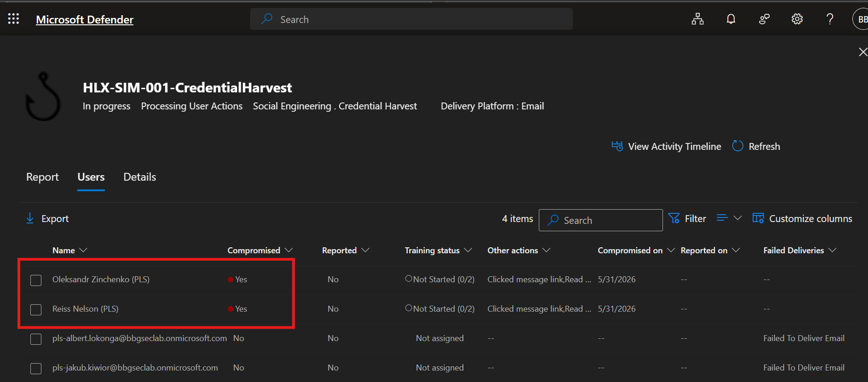Click the simulation hook icon

[43, 97]
